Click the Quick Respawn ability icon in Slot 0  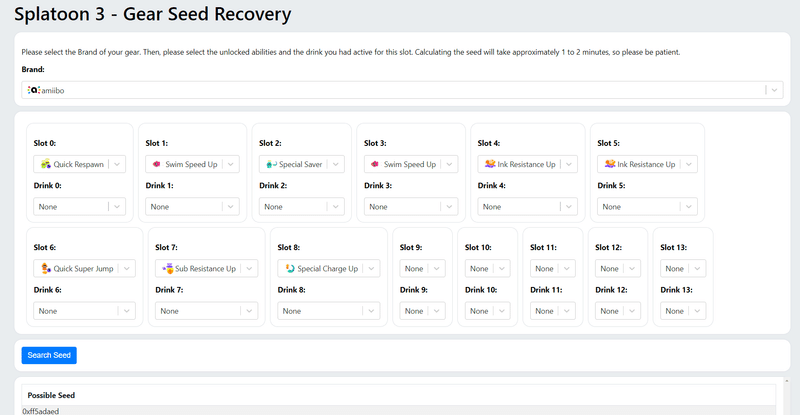(x=46, y=164)
